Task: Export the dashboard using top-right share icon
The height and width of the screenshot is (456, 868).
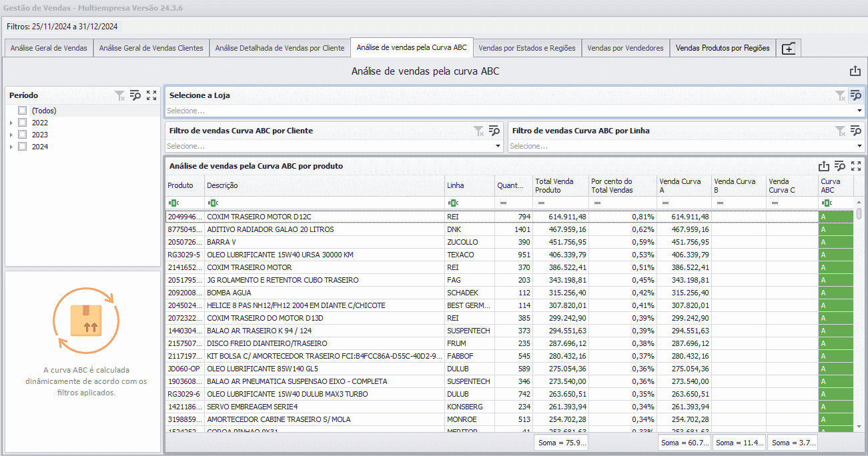Action: tap(855, 71)
